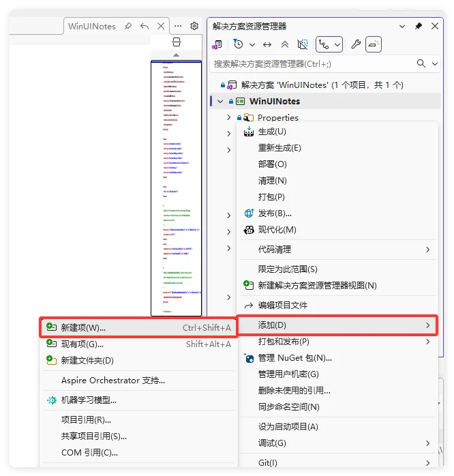Toggle the preview selected items button
The height and width of the screenshot is (476, 454).
(373, 44)
